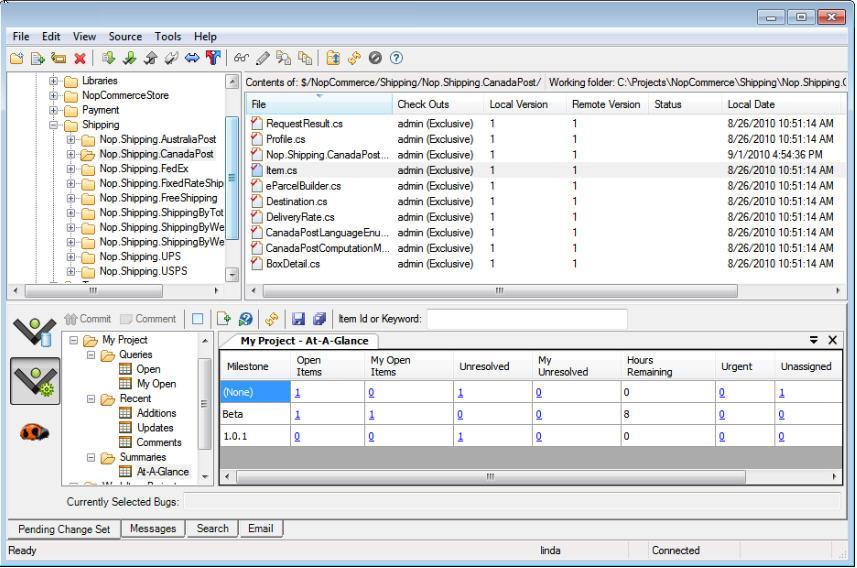857x568 pixels.
Task: Close the My Project At-A-Glance panel
Action: (x=832, y=340)
